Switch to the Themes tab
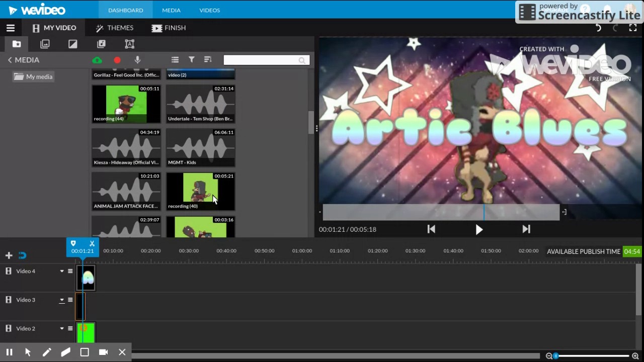 [115, 28]
